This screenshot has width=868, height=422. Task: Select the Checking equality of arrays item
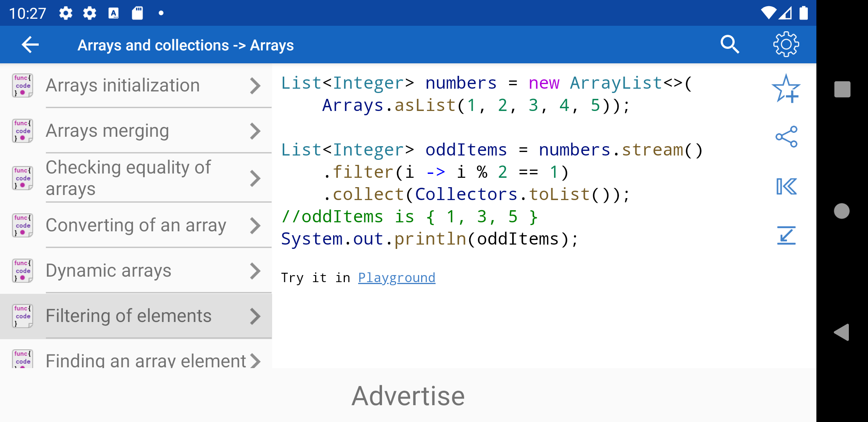click(x=136, y=178)
